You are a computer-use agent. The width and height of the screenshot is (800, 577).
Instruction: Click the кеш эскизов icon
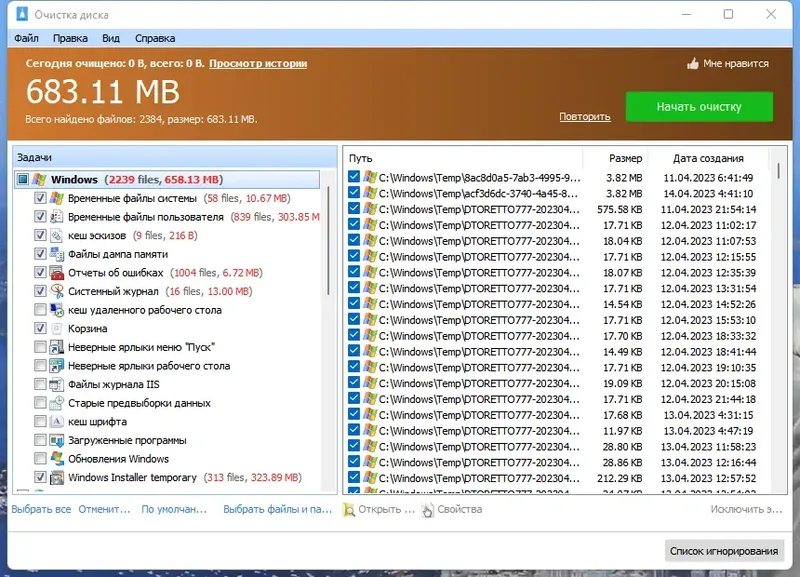coord(57,235)
